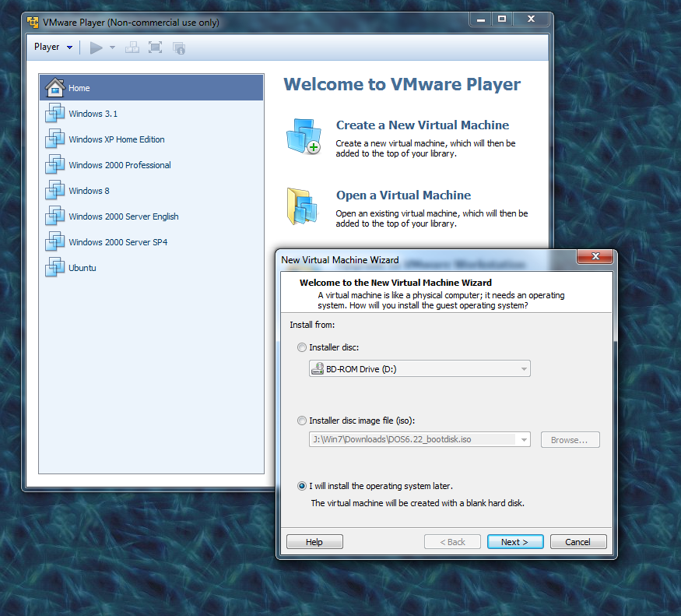Click the Send Ctrl+Alt+Del toolbar icon
Image resolution: width=681 pixels, height=616 pixels.
pos(132,48)
